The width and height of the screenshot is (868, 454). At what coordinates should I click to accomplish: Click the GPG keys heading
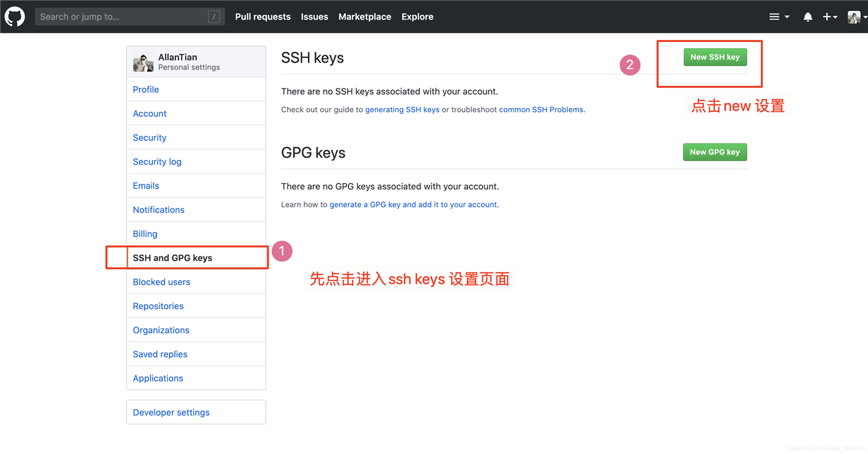[x=313, y=153]
